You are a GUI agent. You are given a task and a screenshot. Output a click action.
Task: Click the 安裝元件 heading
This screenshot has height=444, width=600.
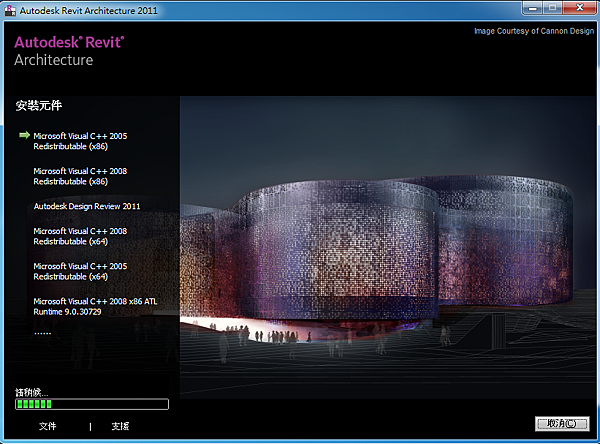click(x=38, y=105)
